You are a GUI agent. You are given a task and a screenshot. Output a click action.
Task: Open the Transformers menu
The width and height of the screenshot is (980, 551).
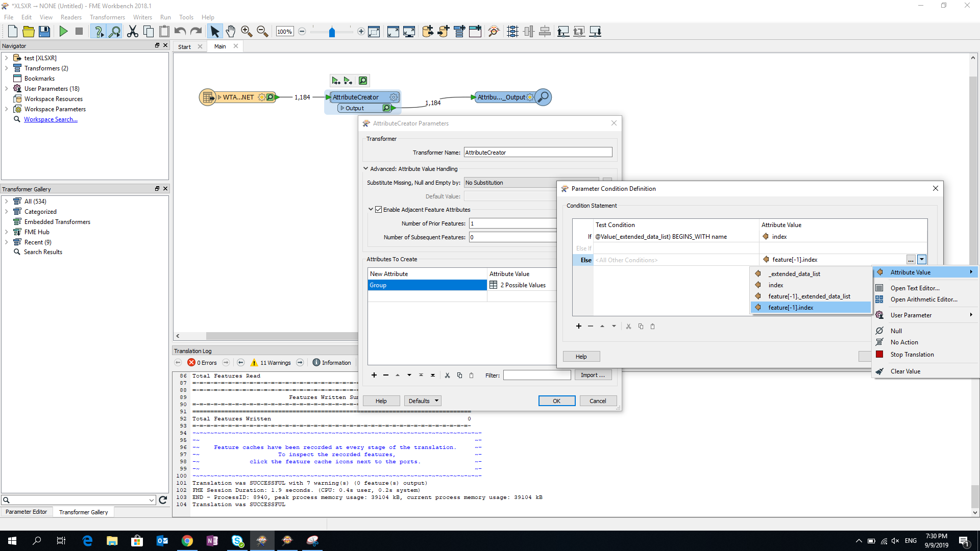107,17
